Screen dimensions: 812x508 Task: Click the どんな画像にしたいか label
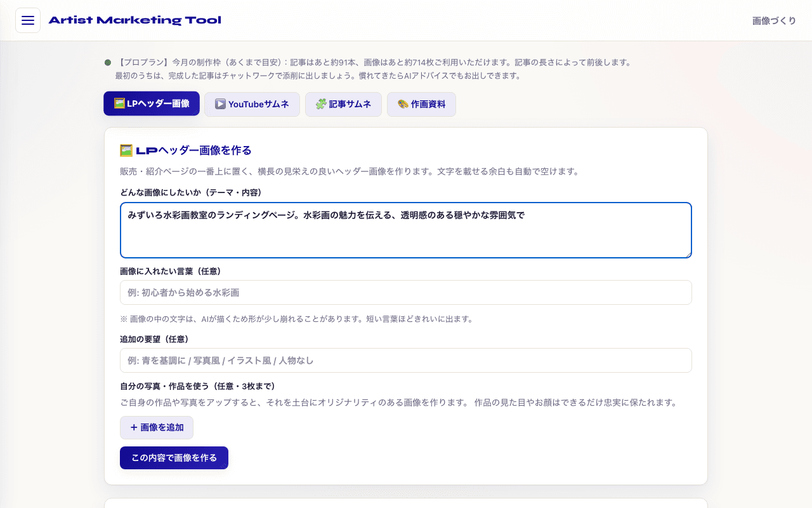click(x=191, y=192)
